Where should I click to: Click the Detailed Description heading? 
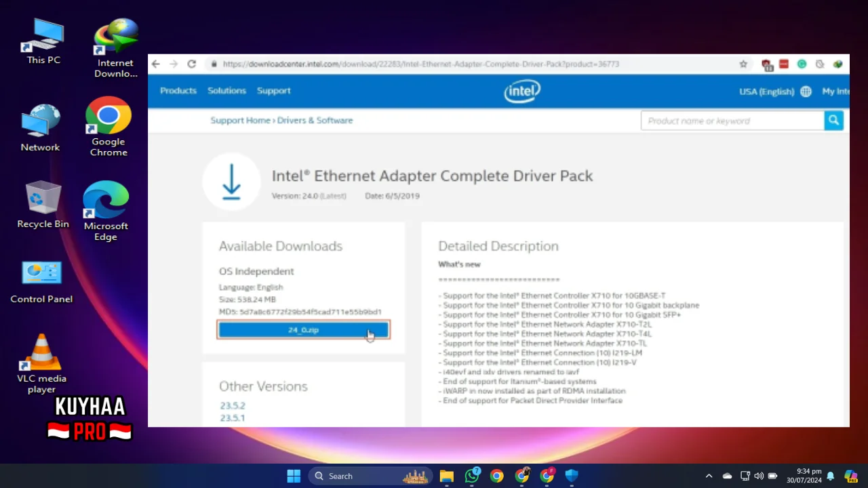pos(498,246)
